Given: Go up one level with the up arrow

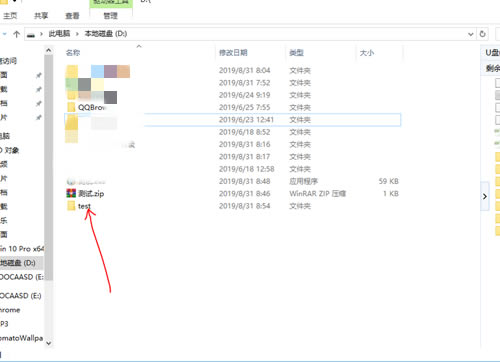Looking at the screenshot, I should pyautogui.click(x=16, y=34).
